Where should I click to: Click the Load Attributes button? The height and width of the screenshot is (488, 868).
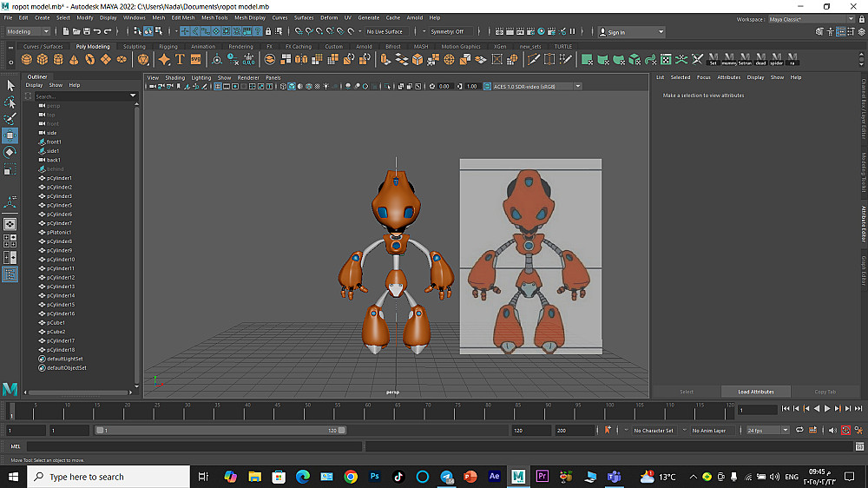pyautogui.click(x=755, y=392)
